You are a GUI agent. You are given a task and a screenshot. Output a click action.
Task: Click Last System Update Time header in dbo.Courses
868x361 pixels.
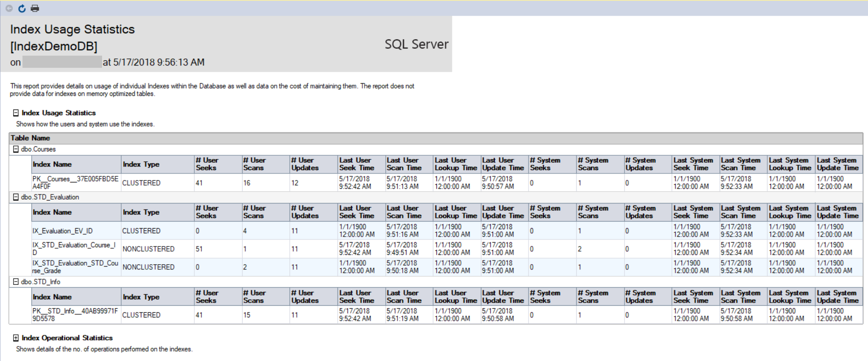[838, 164]
